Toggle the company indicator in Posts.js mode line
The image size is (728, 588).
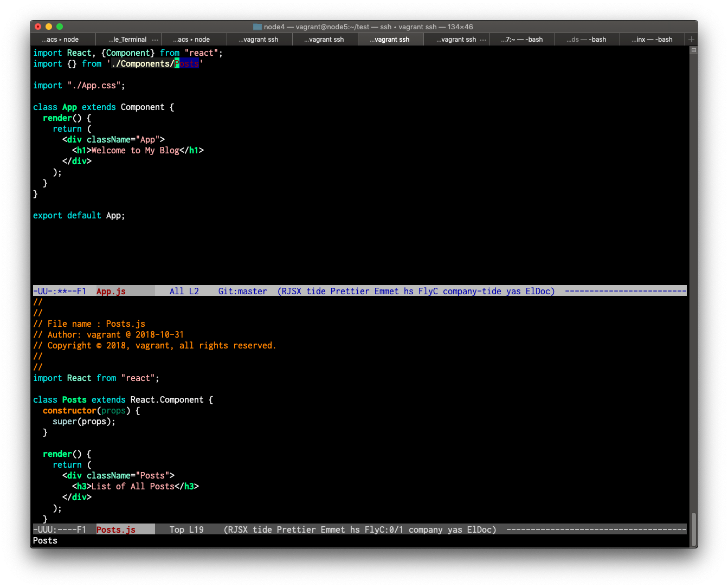pyautogui.click(x=426, y=529)
